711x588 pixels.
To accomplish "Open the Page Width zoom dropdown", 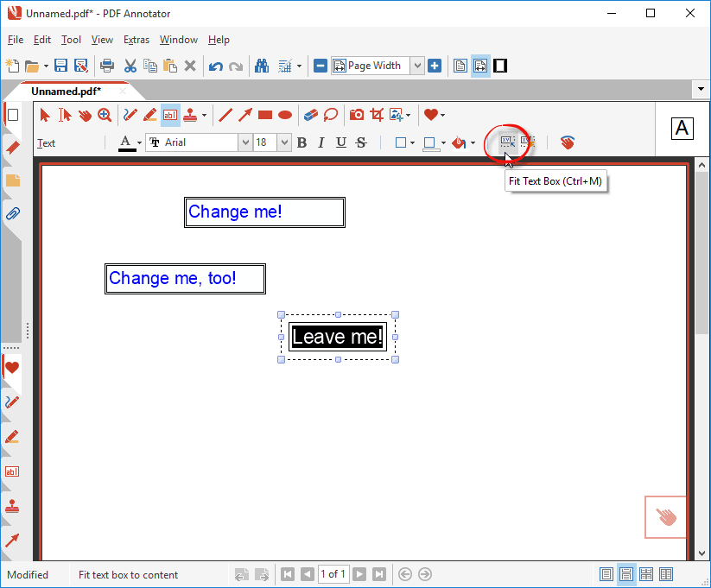I will pos(416,65).
